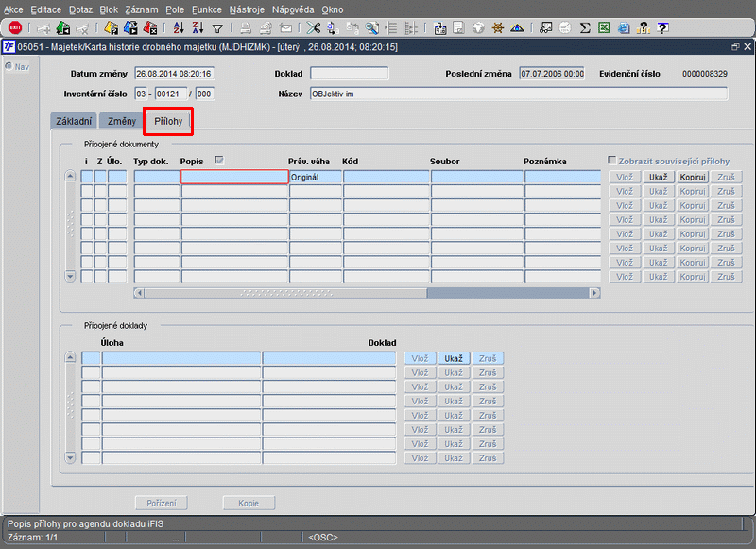The width and height of the screenshot is (756, 549).
Task: Click the scissors cut icon
Action: pos(313,28)
